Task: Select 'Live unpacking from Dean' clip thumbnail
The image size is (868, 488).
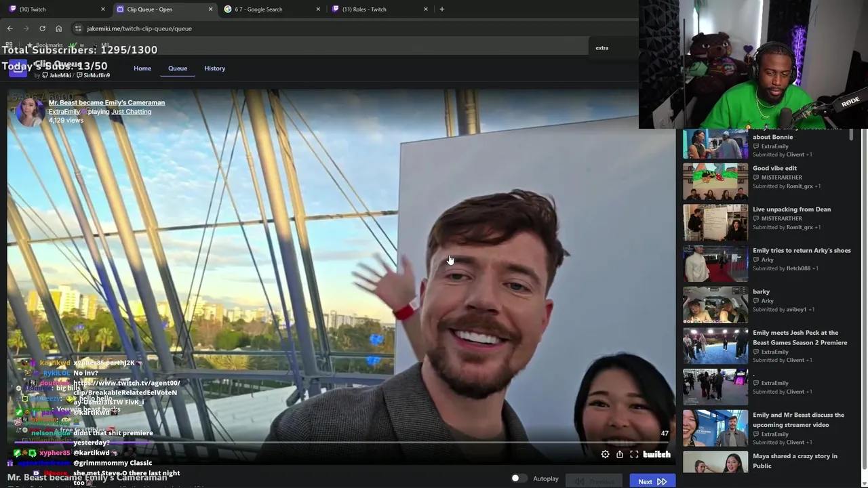Action: pos(715,222)
